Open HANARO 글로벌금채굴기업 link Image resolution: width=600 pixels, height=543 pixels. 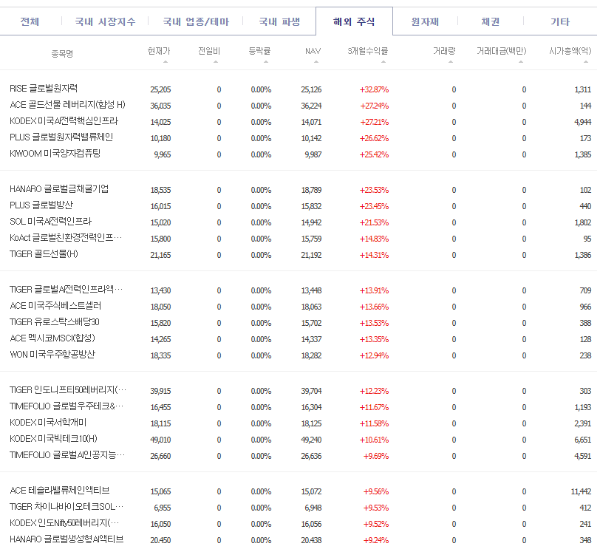59,189
